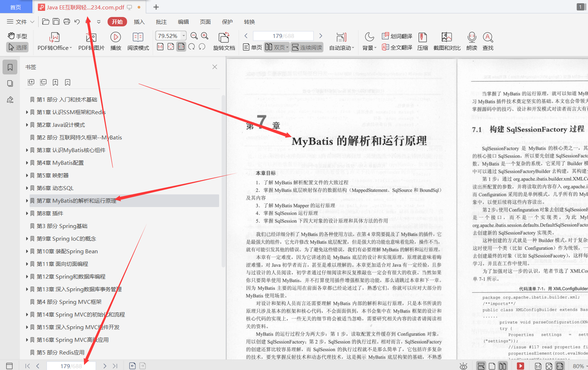Expand 第1章 认识SSM框架和Redis

27,112
